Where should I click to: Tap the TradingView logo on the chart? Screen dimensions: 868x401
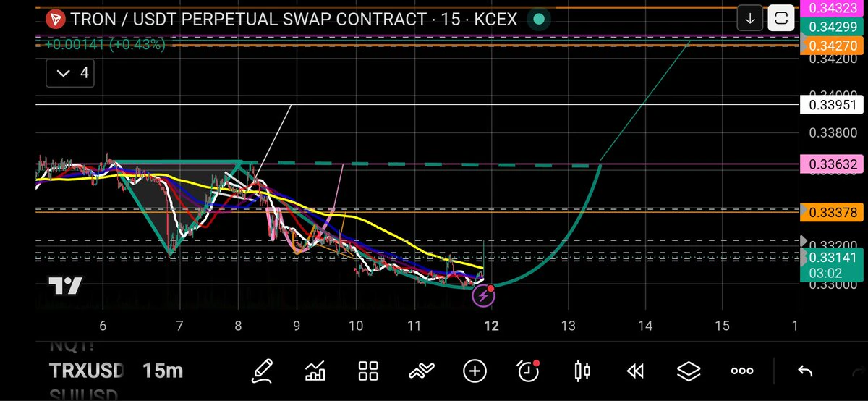65,286
